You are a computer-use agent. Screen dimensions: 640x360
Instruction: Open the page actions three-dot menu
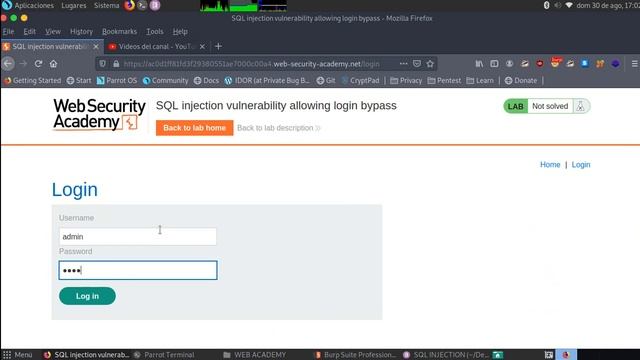tap(403, 64)
